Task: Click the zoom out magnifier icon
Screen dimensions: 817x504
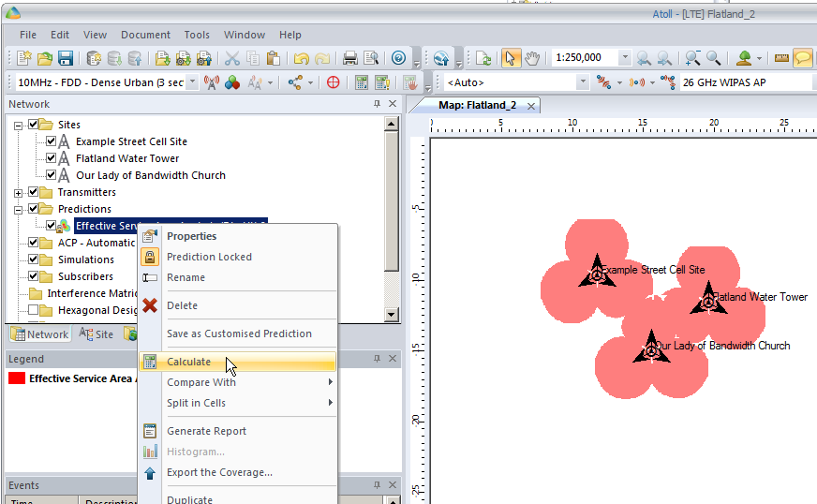Action: click(714, 58)
